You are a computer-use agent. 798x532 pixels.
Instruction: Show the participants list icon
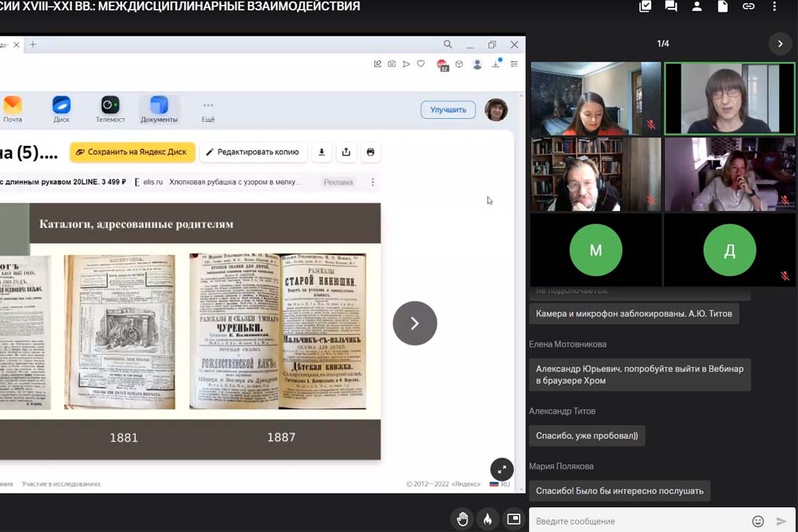(697, 7)
